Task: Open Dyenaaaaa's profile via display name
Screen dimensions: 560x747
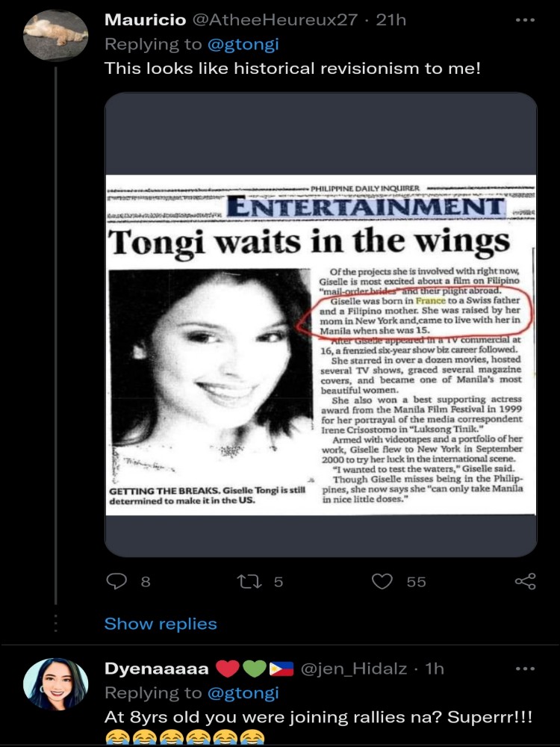Action: 156,669
